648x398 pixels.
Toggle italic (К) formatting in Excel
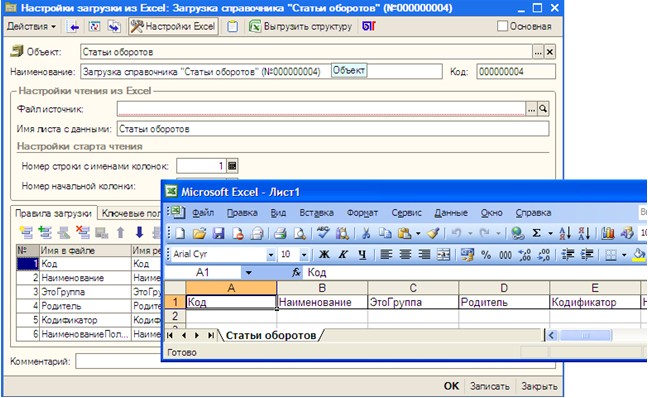click(x=343, y=255)
